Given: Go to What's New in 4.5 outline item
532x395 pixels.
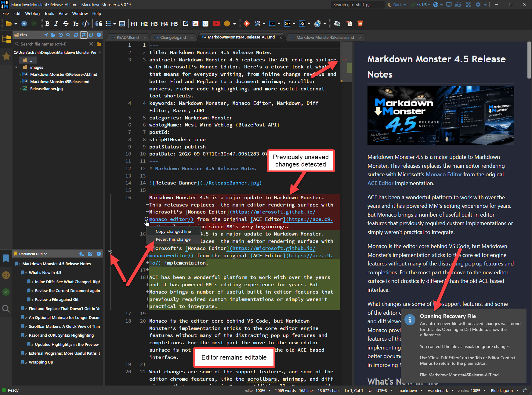Looking at the screenshot, I should 45,273.
